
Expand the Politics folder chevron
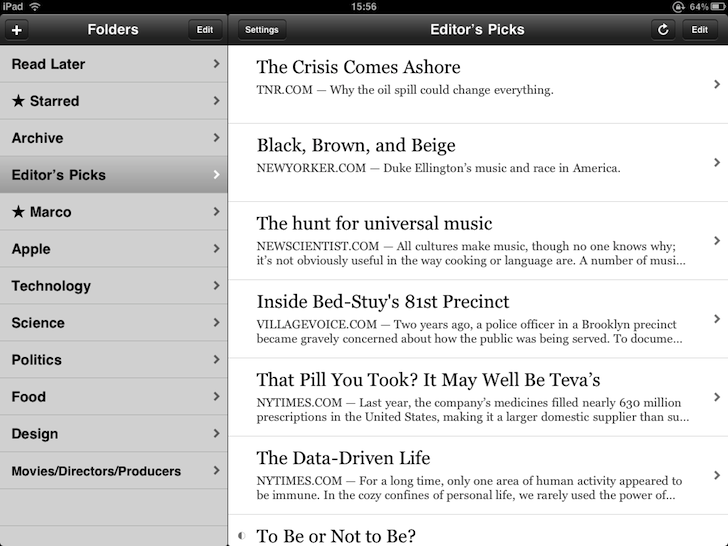click(216, 359)
